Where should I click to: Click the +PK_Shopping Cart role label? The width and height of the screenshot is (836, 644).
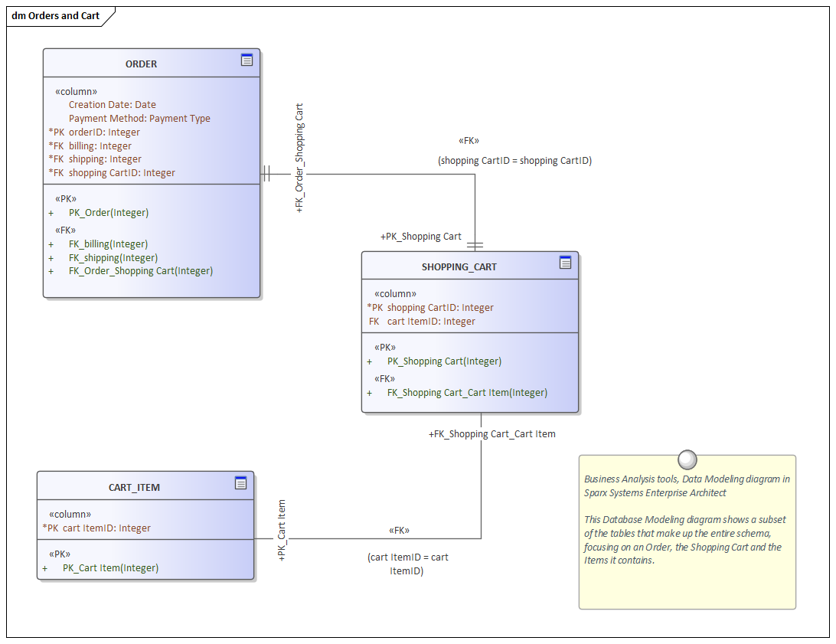pyautogui.click(x=421, y=236)
